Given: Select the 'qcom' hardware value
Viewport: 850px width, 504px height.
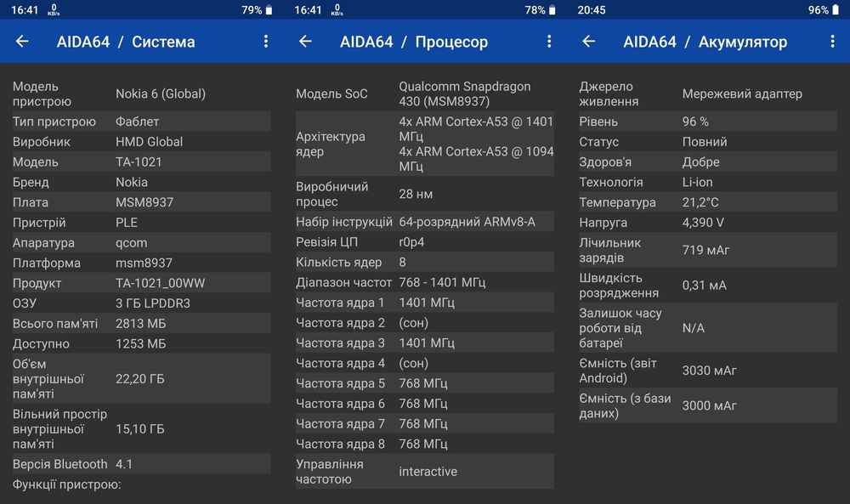Looking at the screenshot, I should coord(131,243).
